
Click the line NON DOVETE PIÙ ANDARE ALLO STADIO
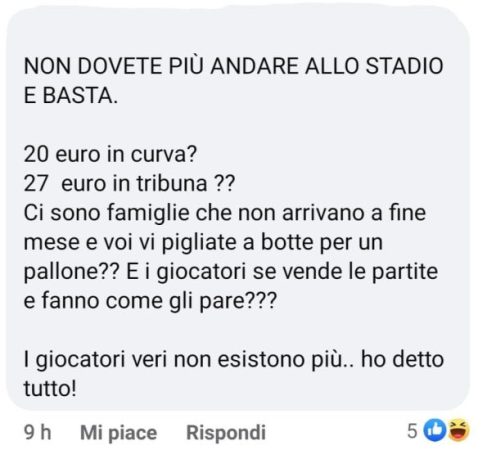tap(233, 66)
